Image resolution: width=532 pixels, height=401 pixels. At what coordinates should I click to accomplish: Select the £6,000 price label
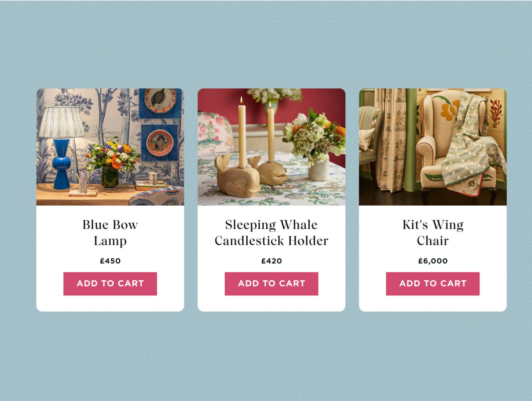pos(433,261)
